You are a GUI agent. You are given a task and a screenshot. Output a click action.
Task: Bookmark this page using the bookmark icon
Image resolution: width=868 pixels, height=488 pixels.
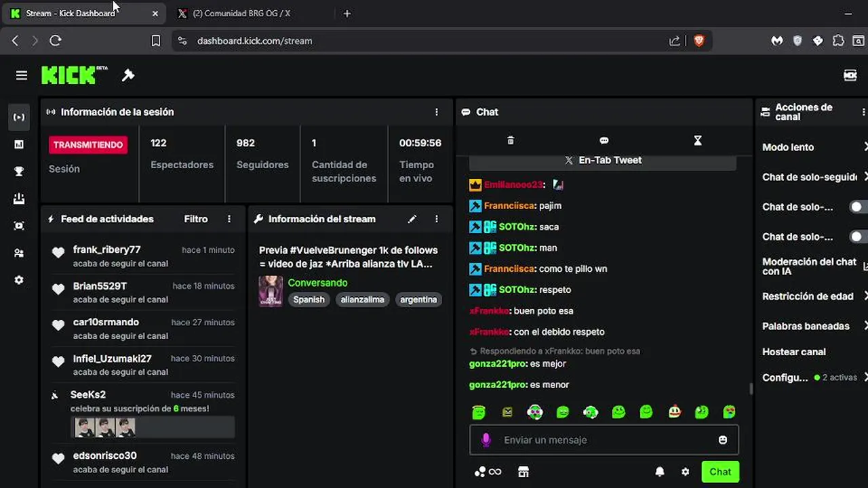pyautogui.click(x=155, y=41)
